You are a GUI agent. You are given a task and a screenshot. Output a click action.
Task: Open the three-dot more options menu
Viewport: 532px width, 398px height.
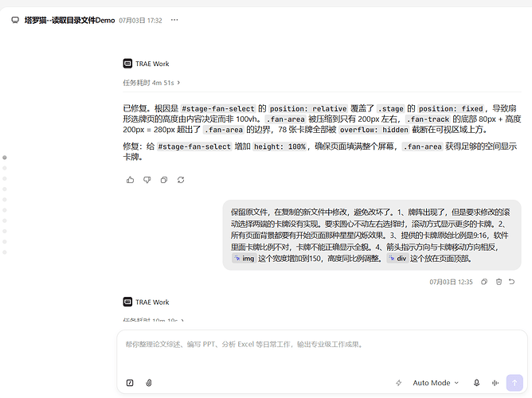(x=174, y=20)
